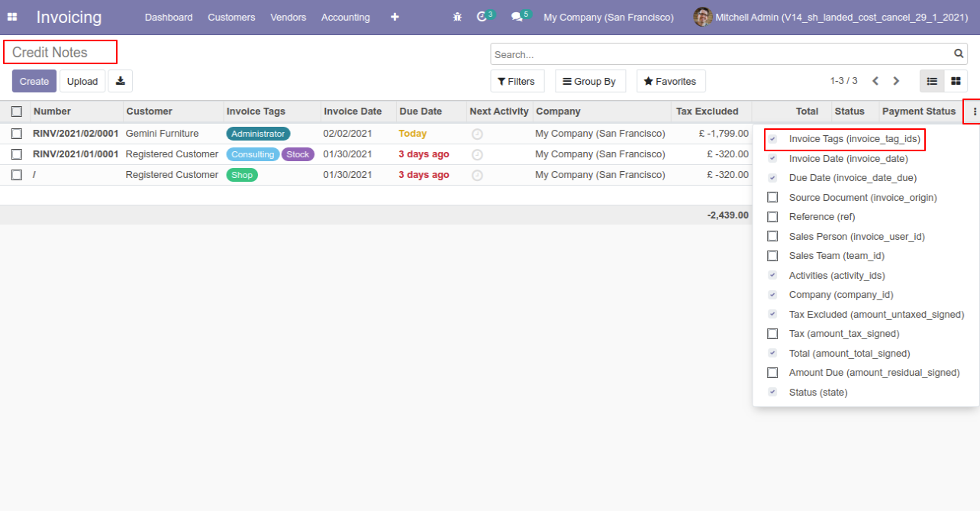
Task: Click the Shop tag
Action: [242, 175]
